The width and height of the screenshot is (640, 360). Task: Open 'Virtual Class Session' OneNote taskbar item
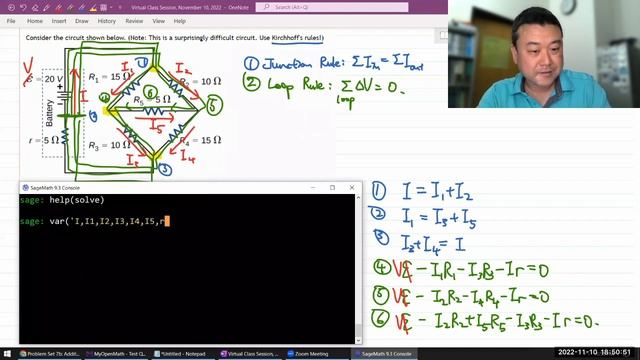click(x=249, y=354)
